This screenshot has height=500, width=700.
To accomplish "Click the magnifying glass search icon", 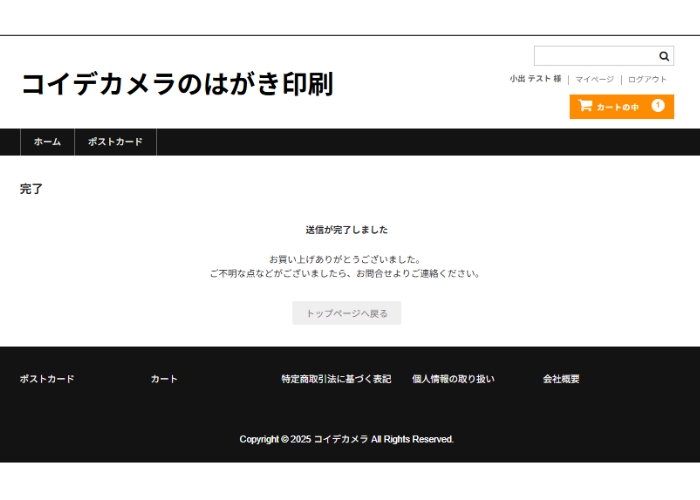I will pos(664,57).
